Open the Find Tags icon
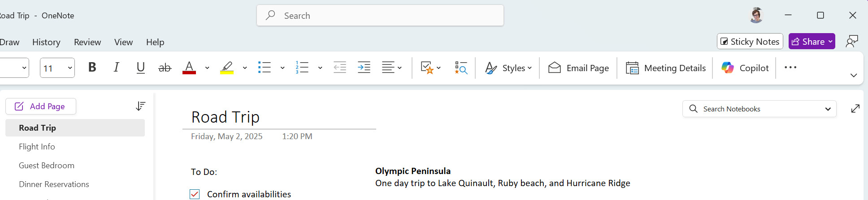868x200 pixels. pyautogui.click(x=461, y=68)
